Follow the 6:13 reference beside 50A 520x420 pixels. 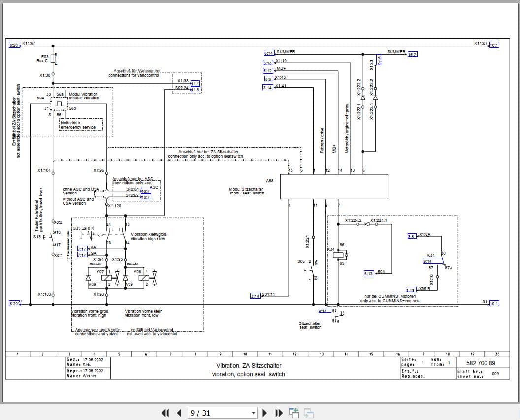click(x=369, y=273)
